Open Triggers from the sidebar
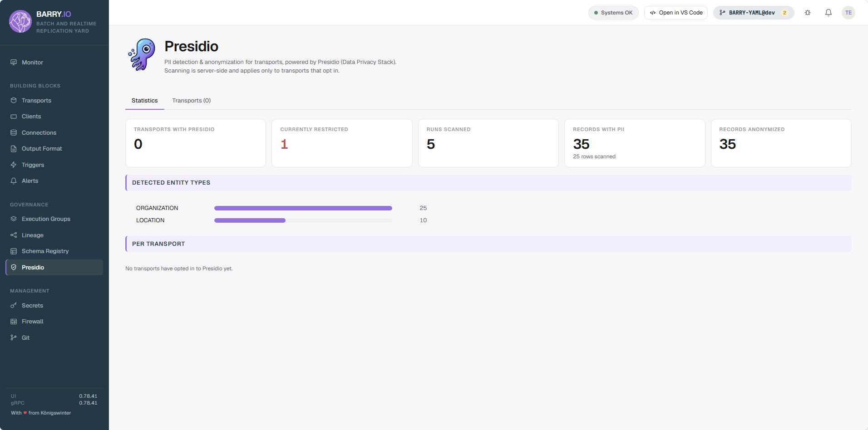This screenshot has width=868, height=430. 54,165
